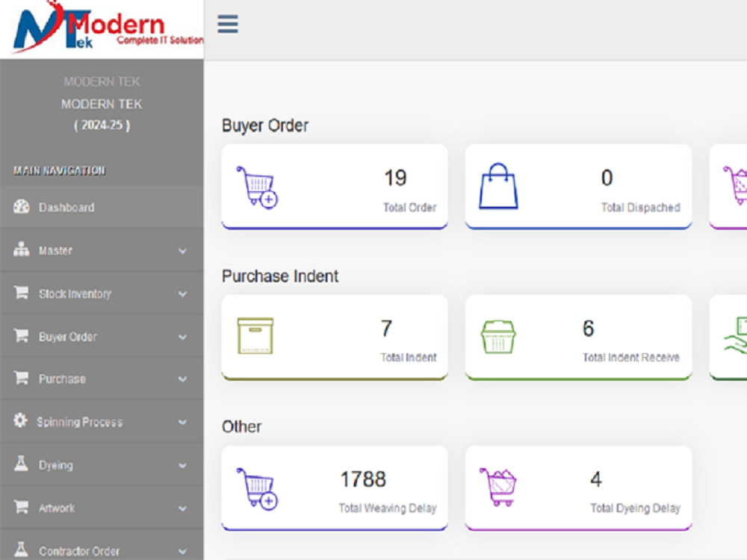This screenshot has height=560, width=747.
Task: Click the Total Dyeing Delay cart icon
Action: coord(498,487)
